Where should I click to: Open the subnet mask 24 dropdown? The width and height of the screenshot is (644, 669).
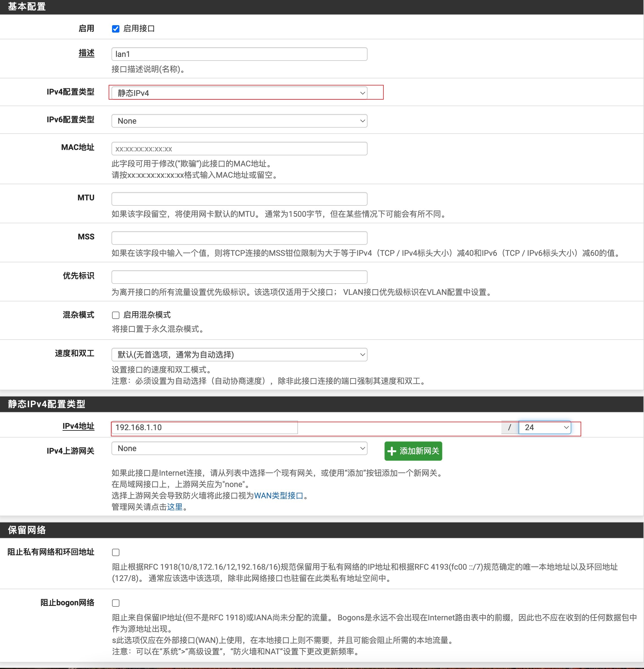point(545,427)
